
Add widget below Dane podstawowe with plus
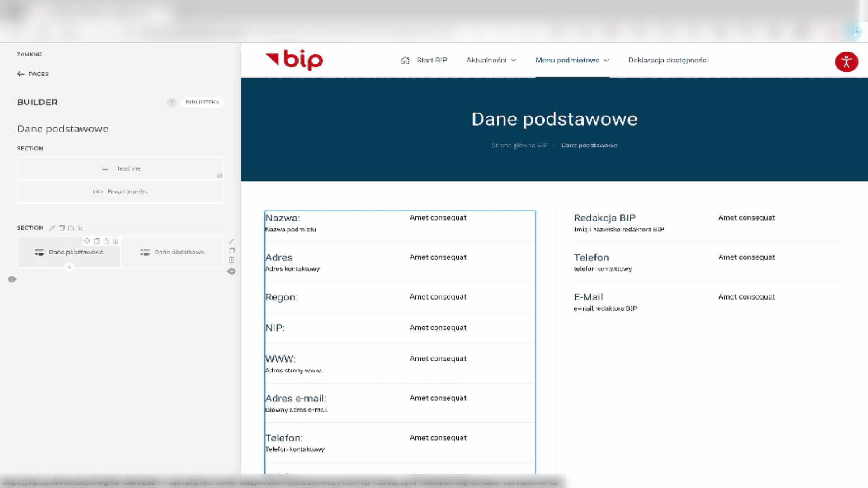click(69, 267)
